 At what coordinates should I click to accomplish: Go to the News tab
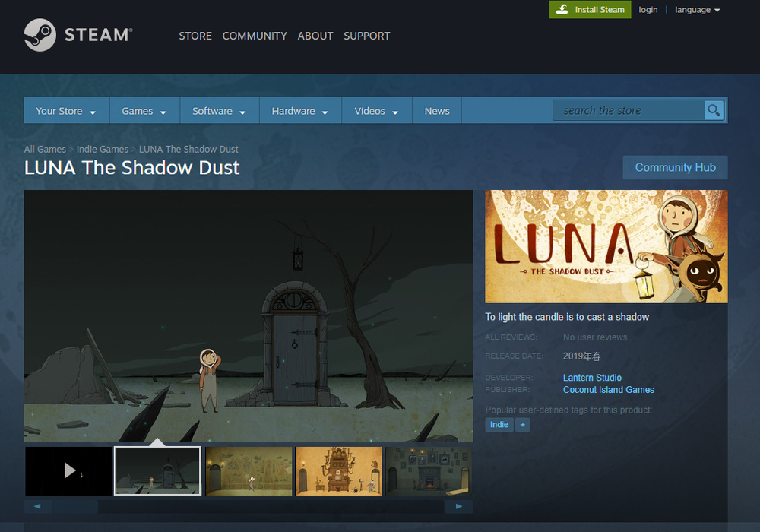(x=437, y=111)
